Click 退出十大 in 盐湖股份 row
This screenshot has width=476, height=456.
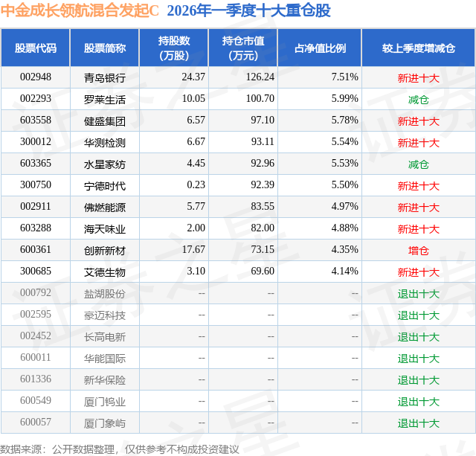(419, 294)
